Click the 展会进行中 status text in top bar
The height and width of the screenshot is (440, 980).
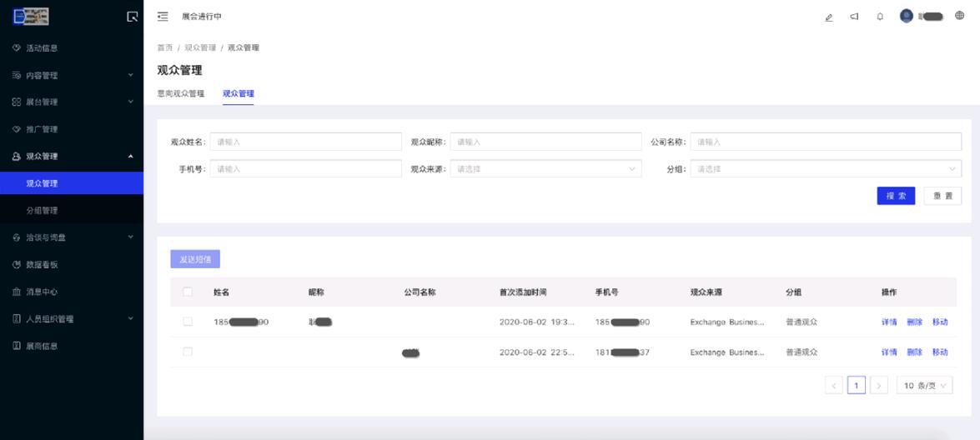coord(201,17)
